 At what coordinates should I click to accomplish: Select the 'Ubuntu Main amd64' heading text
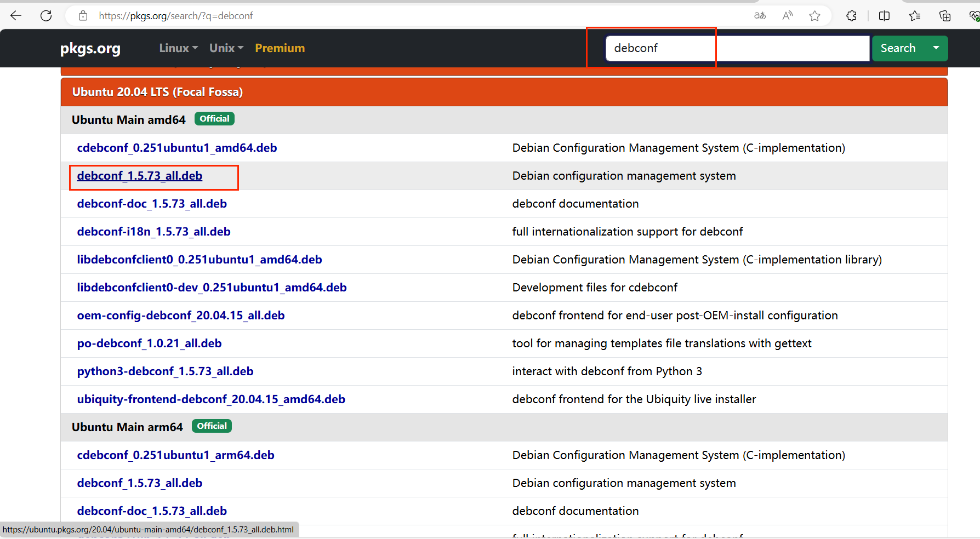click(129, 120)
